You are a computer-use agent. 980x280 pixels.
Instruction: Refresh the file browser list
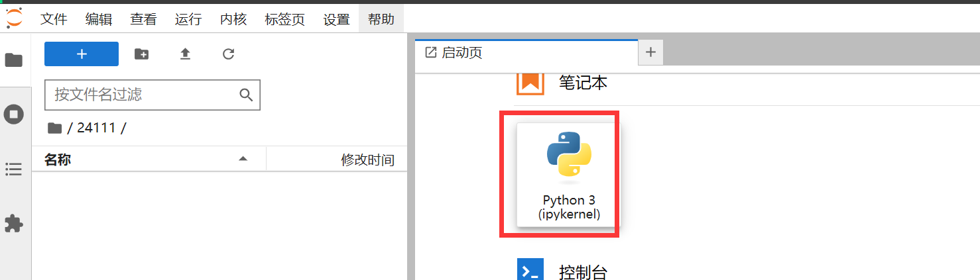pyautogui.click(x=229, y=54)
